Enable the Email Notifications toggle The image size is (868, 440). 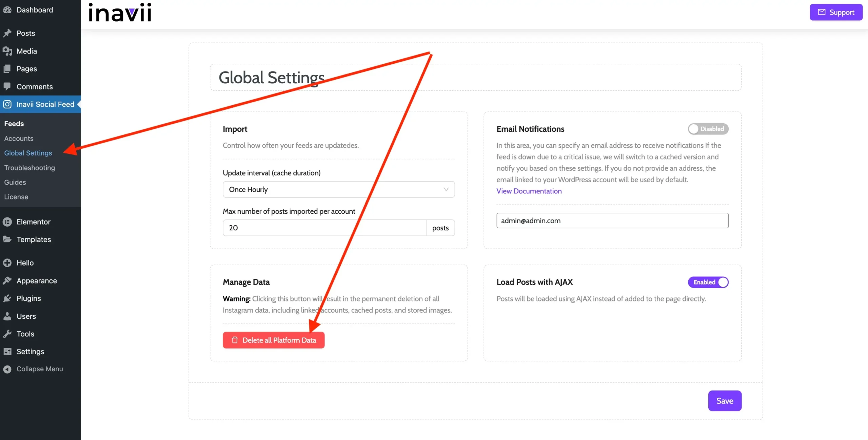708,129
